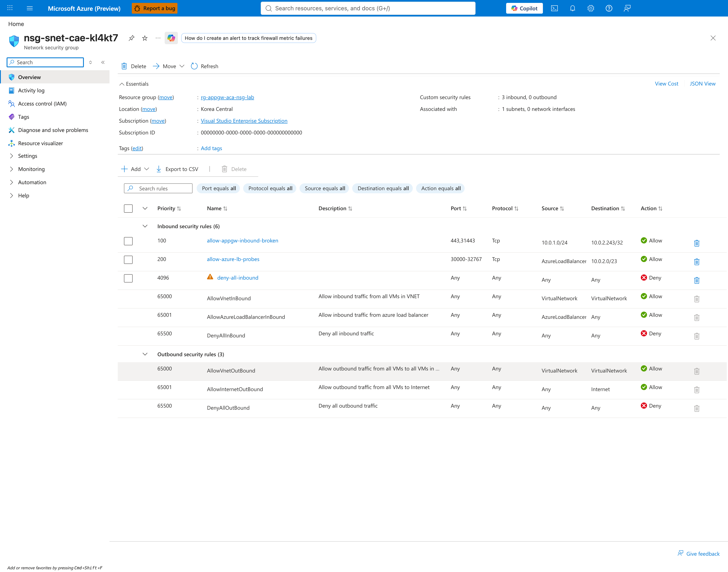This screenshot has width=728, height=572.
Task: Open the more options ellipsis by title
Action: coord(158,38)
